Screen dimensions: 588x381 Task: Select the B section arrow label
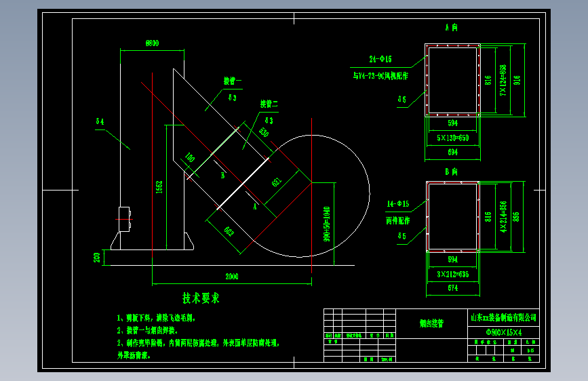[222, 176]
